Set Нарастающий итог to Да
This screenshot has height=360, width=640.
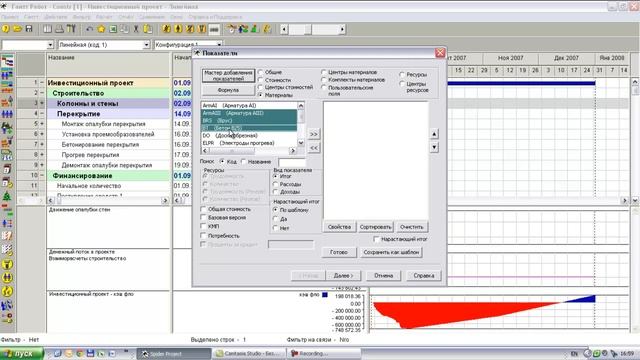tap(276, 219)
